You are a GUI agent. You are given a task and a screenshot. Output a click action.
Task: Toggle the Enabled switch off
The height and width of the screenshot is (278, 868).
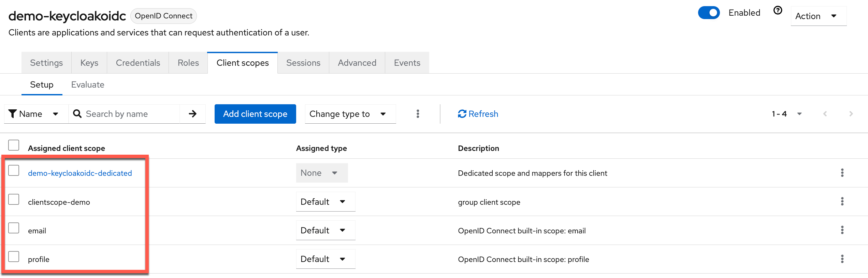tap(709, 13)
